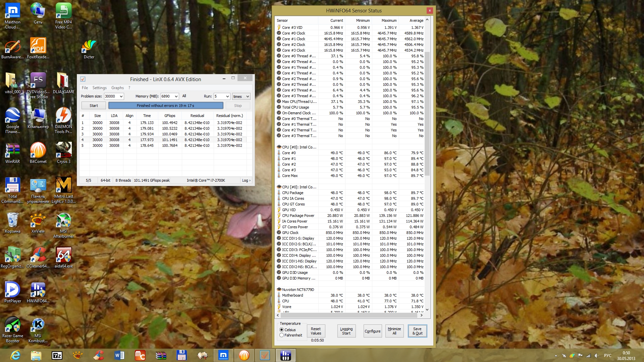The width and height of the screenshot is (644, 362).
Task: Click the Logging Start button
Action: click(x=346, y=331)
